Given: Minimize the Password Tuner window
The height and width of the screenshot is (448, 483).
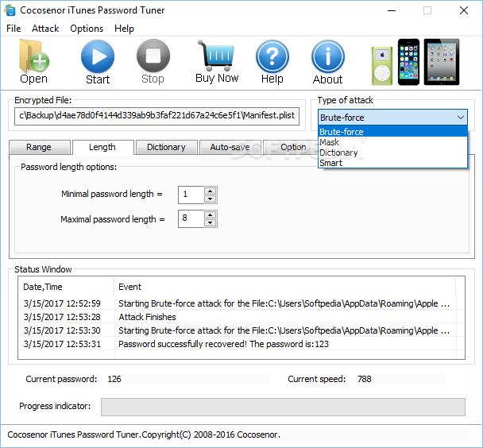Looking at the screenshot, I should [x=392, y=10].
